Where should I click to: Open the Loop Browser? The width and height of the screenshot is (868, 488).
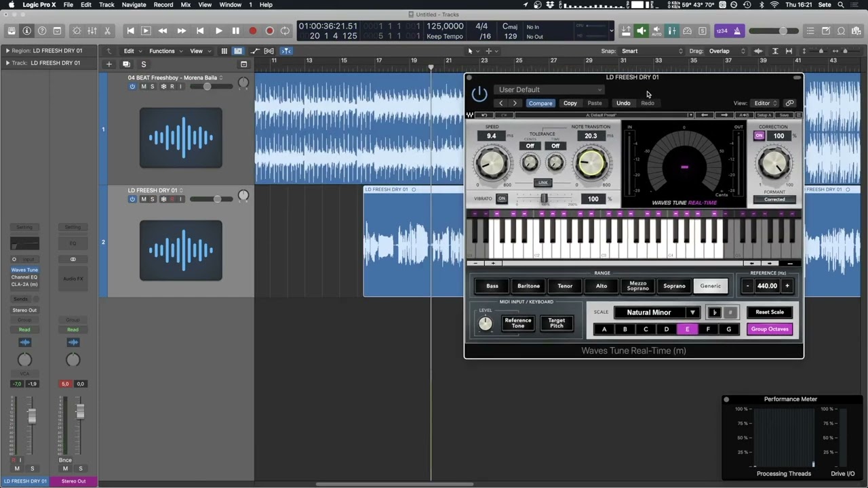(842, 30)
